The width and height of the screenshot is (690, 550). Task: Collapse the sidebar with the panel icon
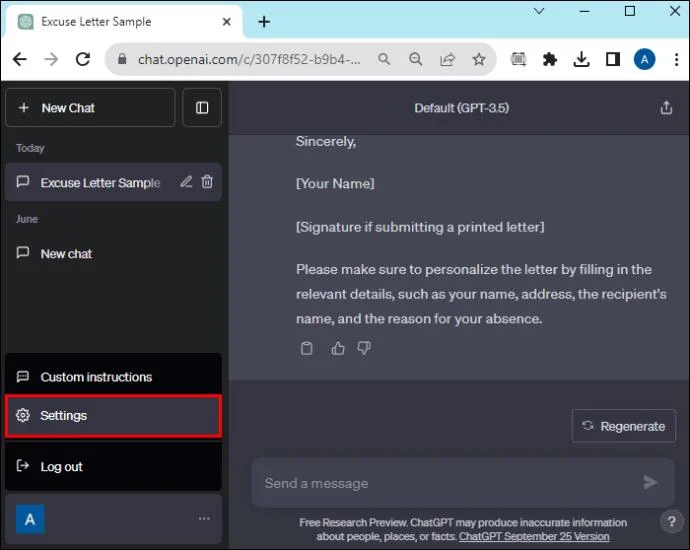(x=202, y=108)
